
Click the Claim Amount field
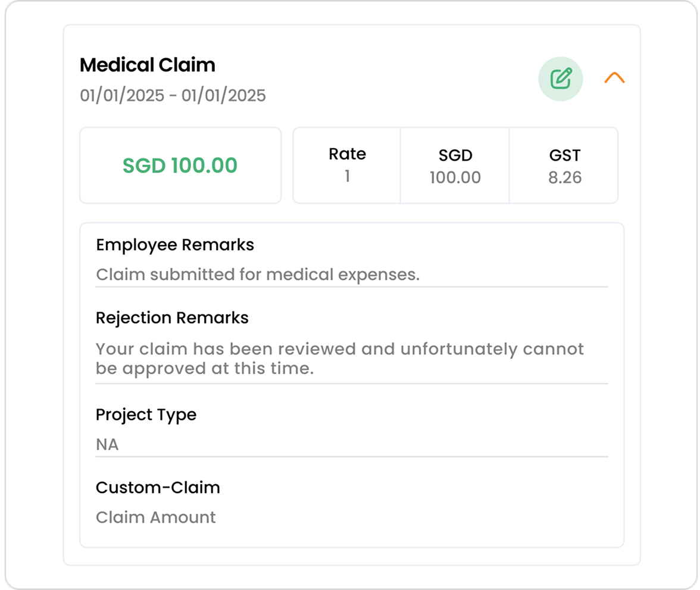[x=156, y=517]
